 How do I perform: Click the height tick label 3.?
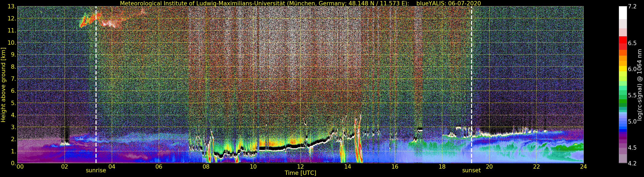point(14,127)
